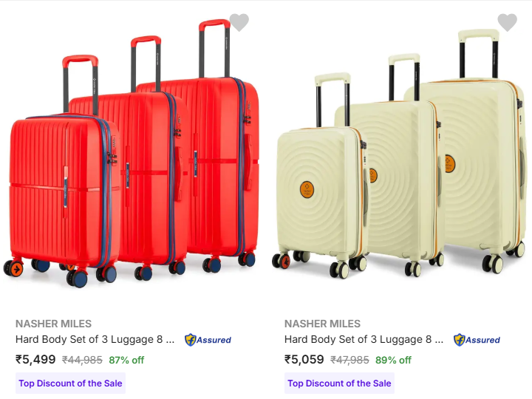Click the second NASHER MILES brand name
This screenshot has width=532, height=399.
click(322, 324)
